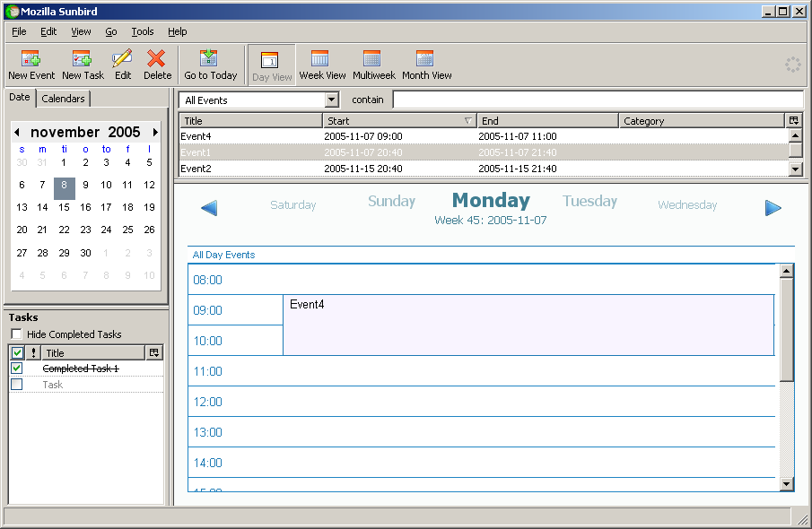
Task: Switch to Week View
Action: point(322,60)
